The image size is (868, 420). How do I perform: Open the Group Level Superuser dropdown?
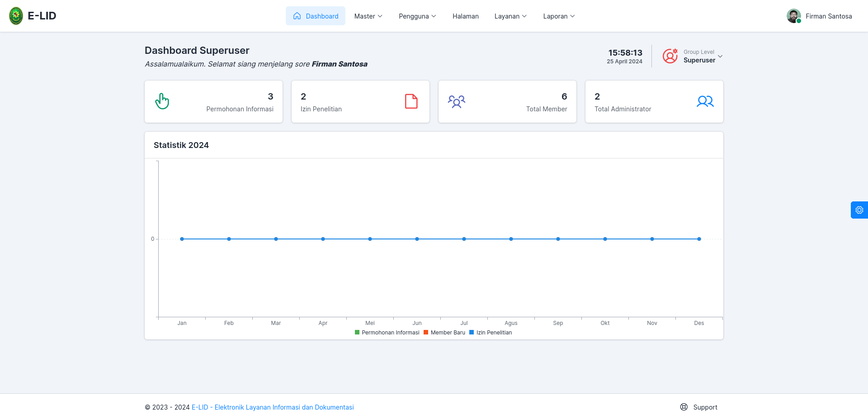click(703, 56)
